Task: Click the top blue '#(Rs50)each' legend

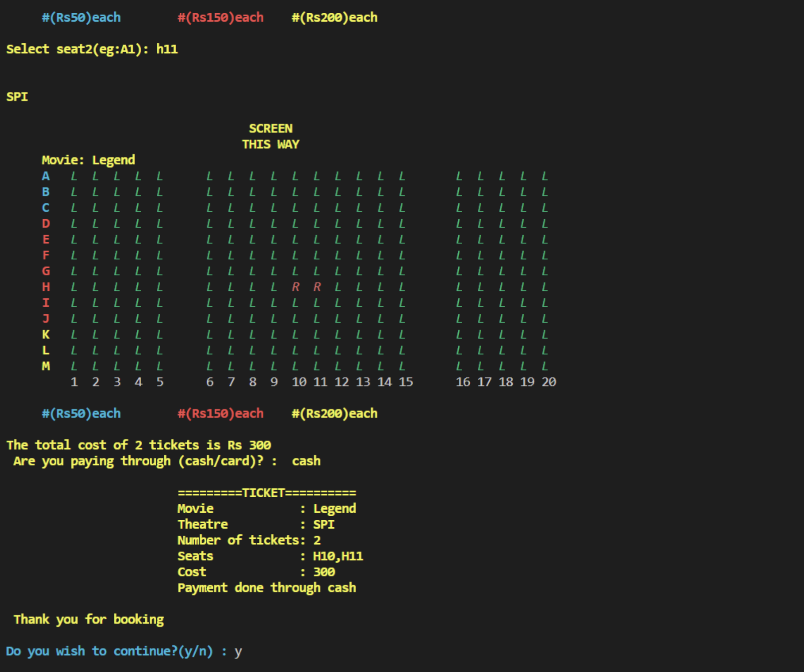Action: (x=81, y=18)
